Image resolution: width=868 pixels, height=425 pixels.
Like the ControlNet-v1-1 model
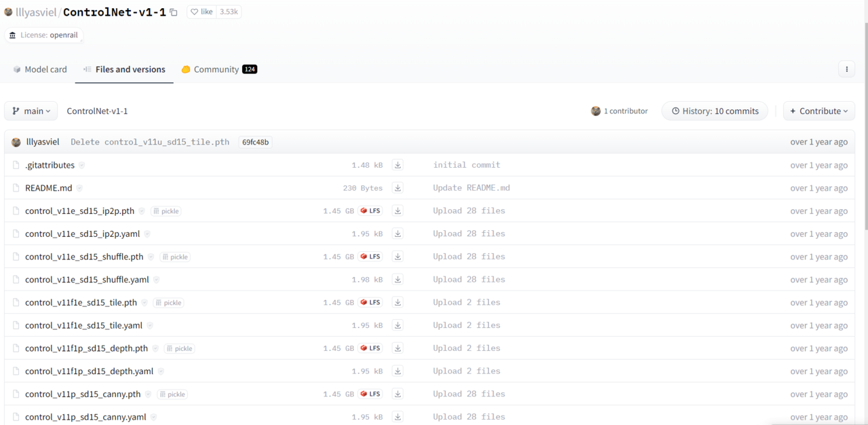click(x=201, y=12)
